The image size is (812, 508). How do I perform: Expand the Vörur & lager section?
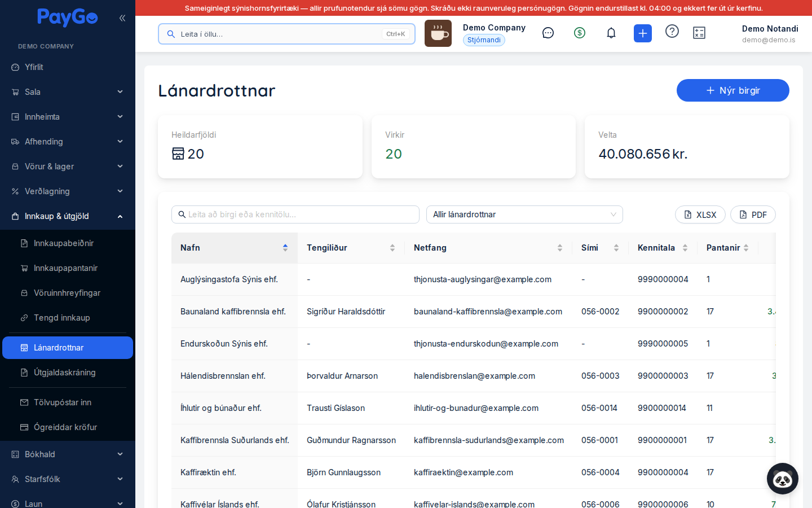[68, 167]
